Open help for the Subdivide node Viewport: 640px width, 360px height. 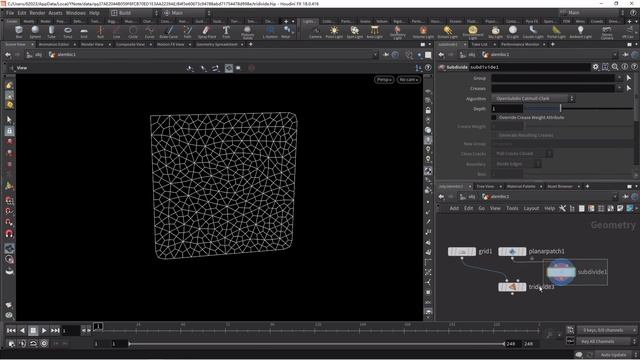click(x=634, y=67)
